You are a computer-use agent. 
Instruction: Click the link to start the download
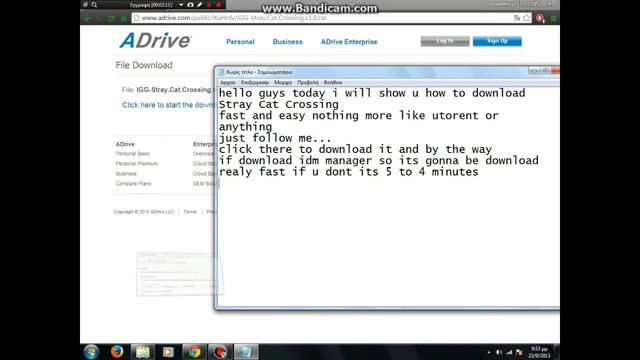(x=168, y=105)
